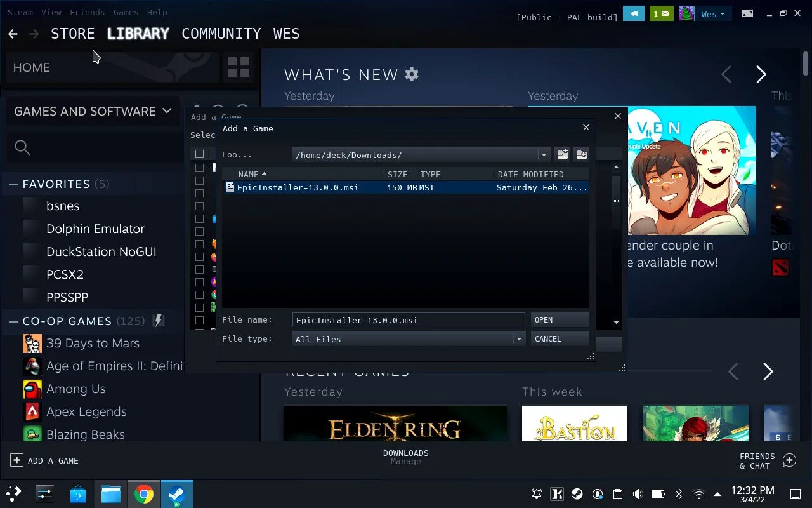This screenshot has height=508, width=812.
Task: Open Friends & Chat
Action: (x=767, y=461)
